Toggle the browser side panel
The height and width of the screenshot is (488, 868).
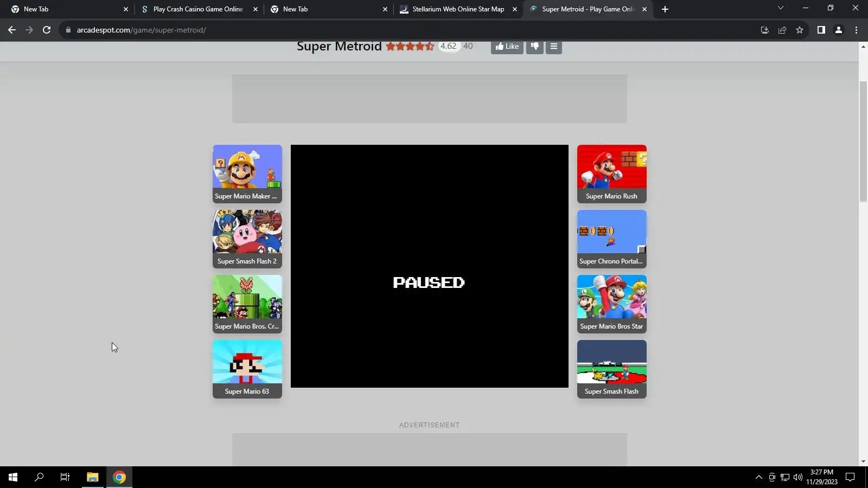(821, 30)
